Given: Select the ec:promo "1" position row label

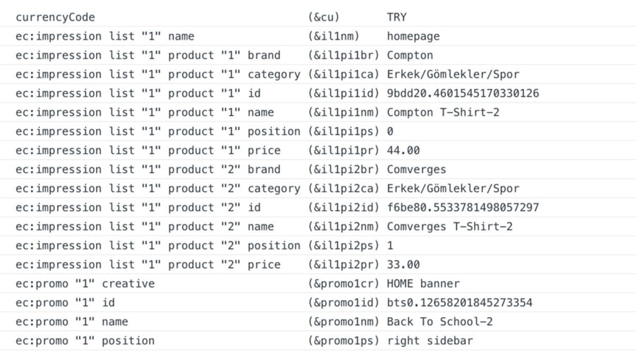Looking at the screenshot, I should (x=85, y=341).
